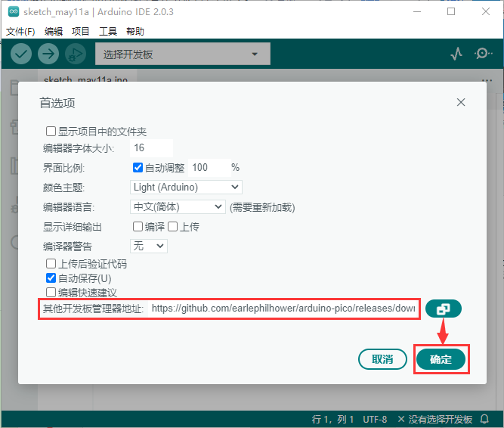Maximize the Arduino IDE window

tap(451, 12)
